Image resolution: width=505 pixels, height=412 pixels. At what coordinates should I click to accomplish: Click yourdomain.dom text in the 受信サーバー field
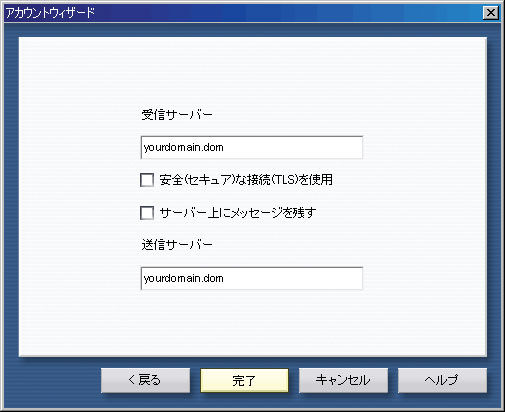[183, 148]
